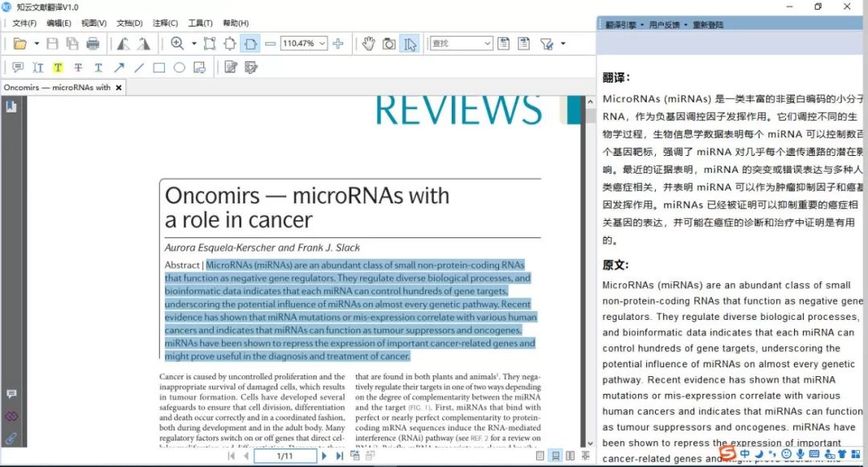Click the fit page view icon

coord(210,43)
